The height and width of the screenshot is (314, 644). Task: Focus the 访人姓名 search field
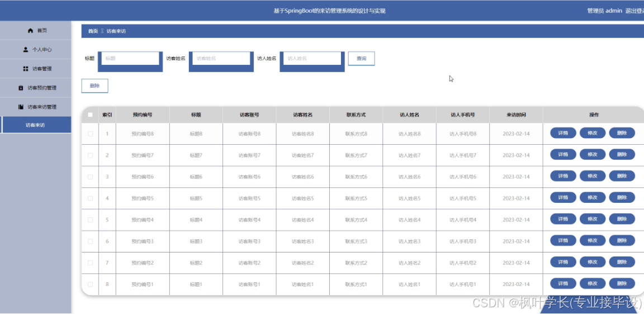312,58
